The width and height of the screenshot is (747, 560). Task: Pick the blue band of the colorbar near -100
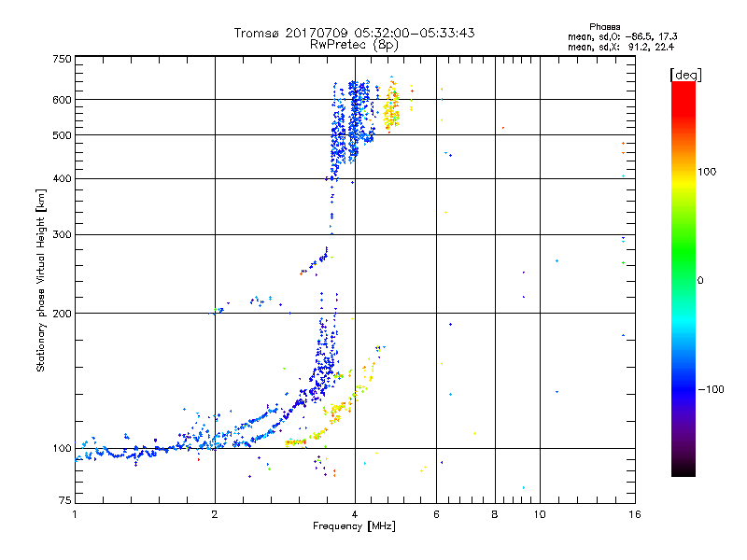[684, 388]
